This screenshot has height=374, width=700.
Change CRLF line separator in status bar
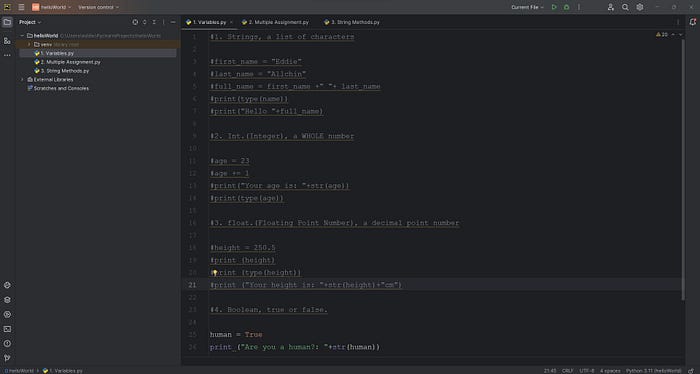pos(567,370)
